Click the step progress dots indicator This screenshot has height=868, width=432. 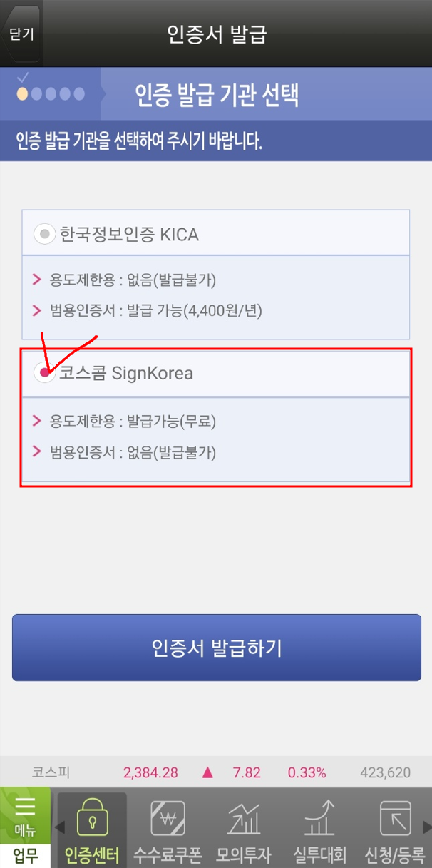click(x=51, y=93)
